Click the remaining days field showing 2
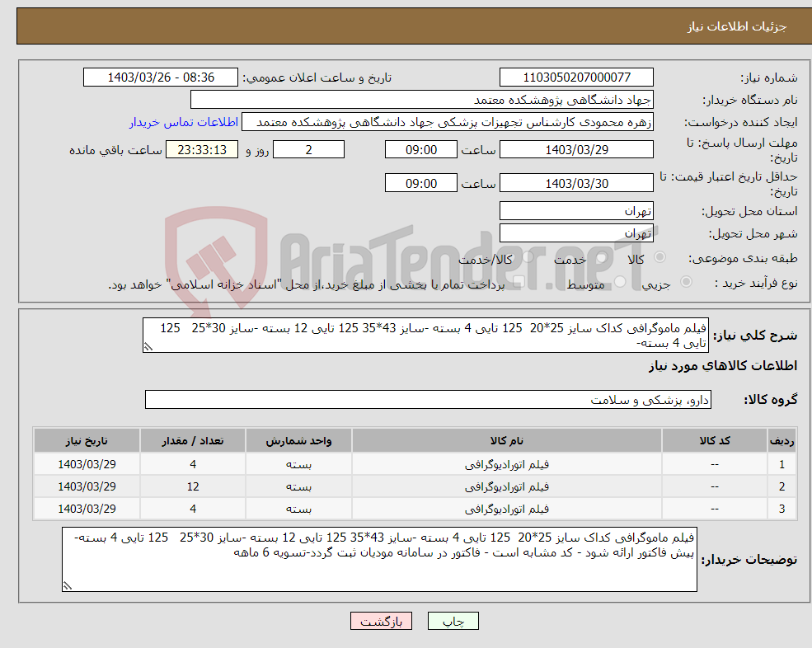This screenshot has width=812, height=648. tap(308, 150)
